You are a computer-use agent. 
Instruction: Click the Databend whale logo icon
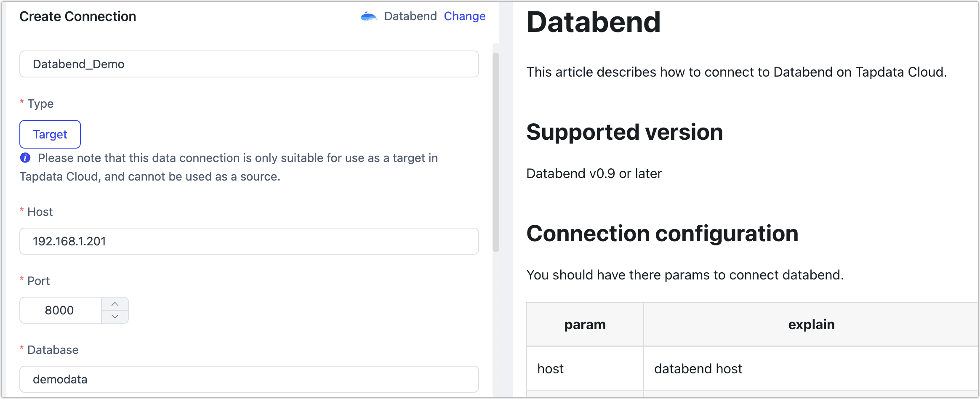click(x=368, y=16)
